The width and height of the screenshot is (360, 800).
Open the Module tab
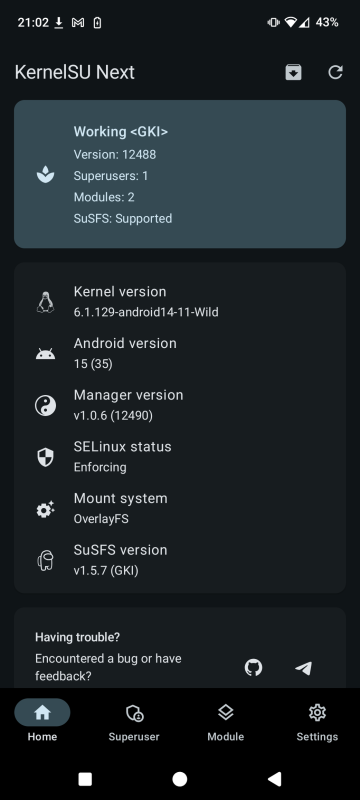225,723
